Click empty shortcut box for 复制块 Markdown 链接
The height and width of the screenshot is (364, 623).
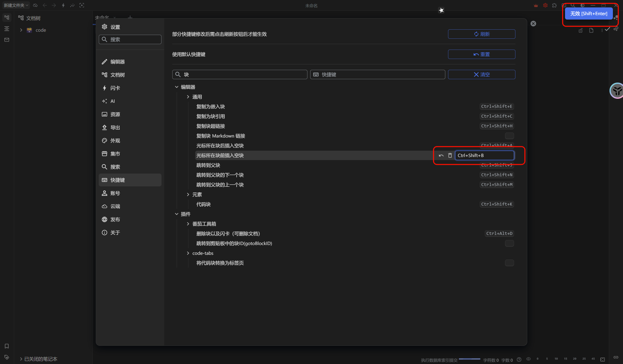click(509, 136)
